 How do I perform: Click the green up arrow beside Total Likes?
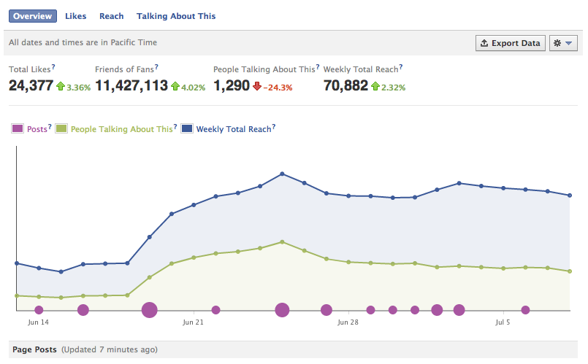[x=61, y=86]
